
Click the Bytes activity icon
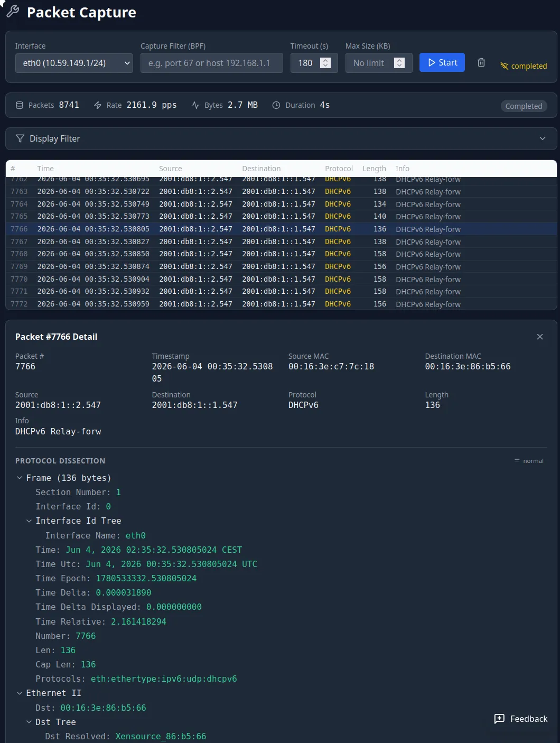click(195, 105)
